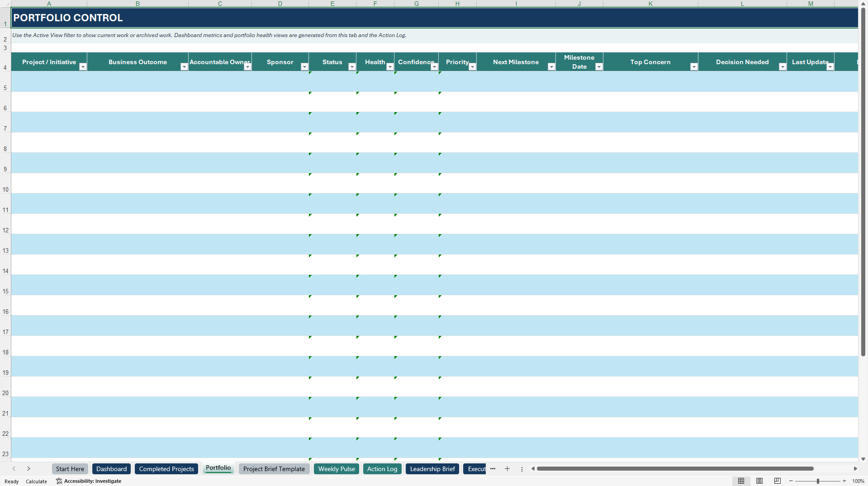
Task: Open Business Outcome filter dropdown
Action: pos(184,67)
